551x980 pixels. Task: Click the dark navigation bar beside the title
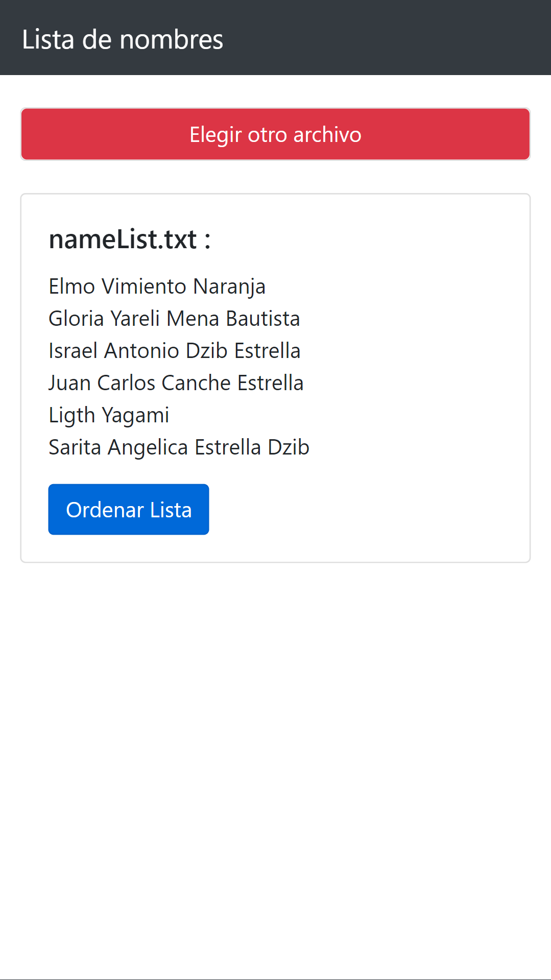388,38
